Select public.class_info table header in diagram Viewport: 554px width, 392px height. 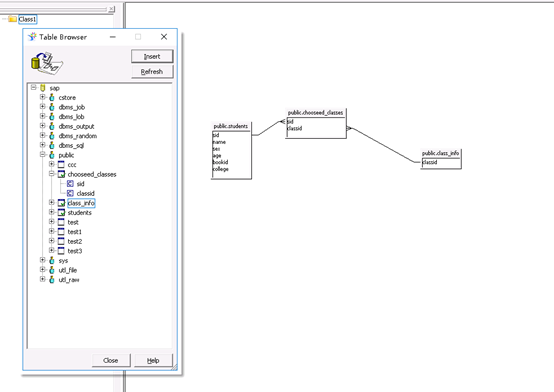[x=441, y=153]
